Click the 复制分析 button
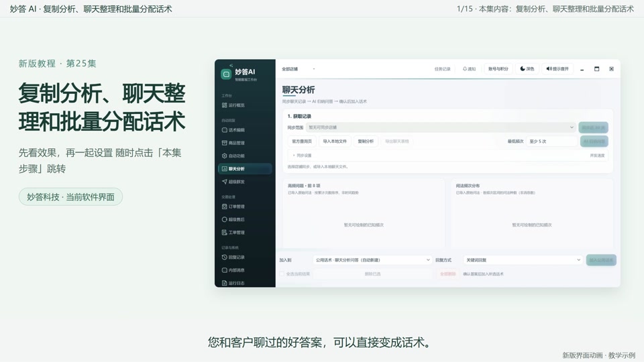This screenshot has height=362, width=644. point(366,141)
